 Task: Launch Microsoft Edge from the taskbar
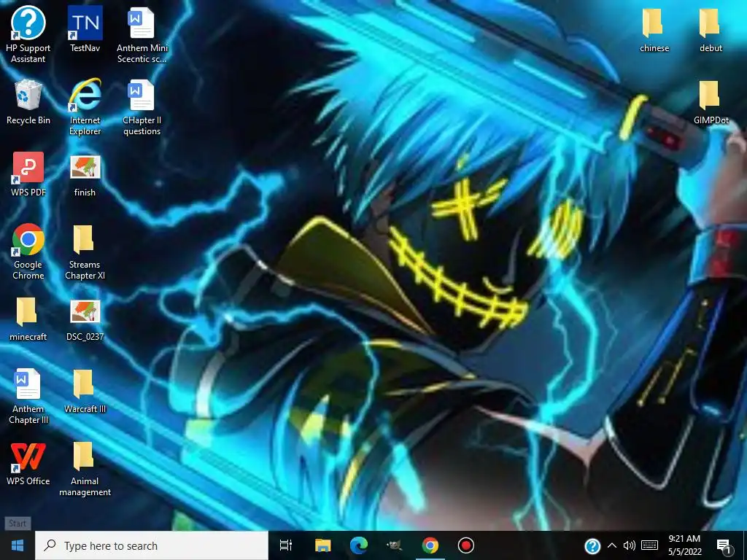coord(359,545)
